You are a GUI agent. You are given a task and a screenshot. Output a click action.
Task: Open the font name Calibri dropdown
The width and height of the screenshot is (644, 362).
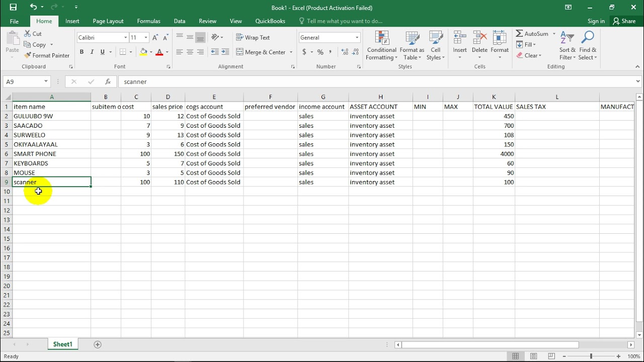(x=125, y=38)
